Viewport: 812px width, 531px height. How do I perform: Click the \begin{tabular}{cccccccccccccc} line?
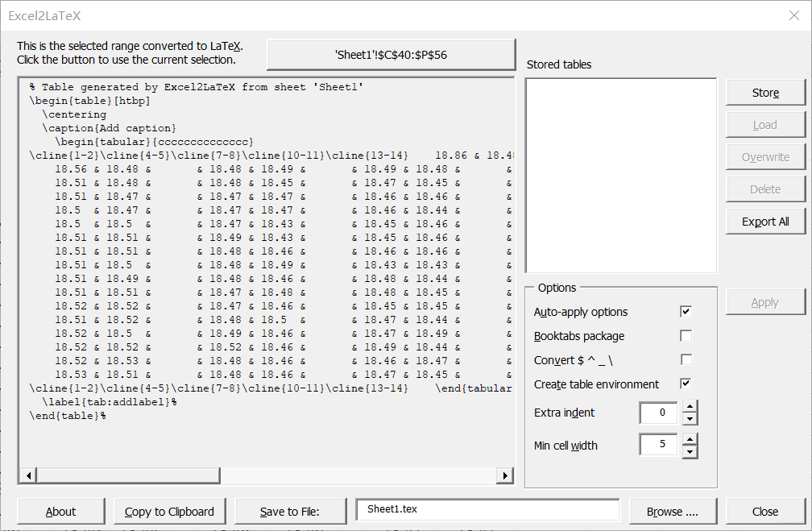point(155,142)
